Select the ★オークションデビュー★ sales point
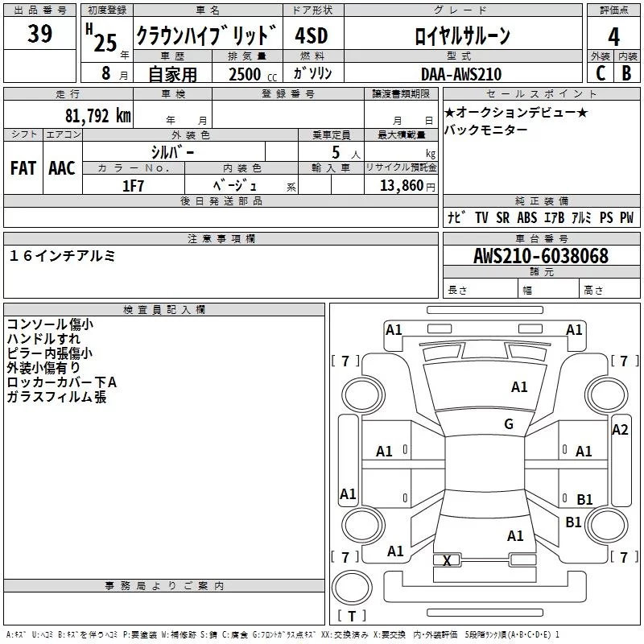 pos(516,112)
